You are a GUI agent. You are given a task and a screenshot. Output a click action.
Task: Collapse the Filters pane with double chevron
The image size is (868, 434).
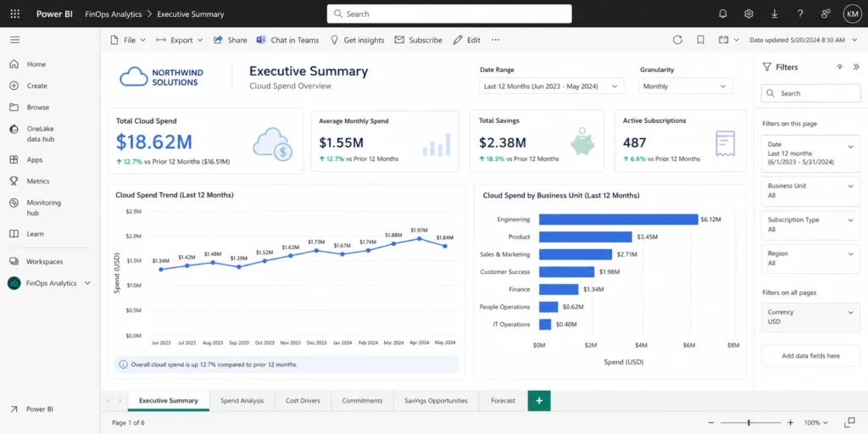(x=856, y=67)
